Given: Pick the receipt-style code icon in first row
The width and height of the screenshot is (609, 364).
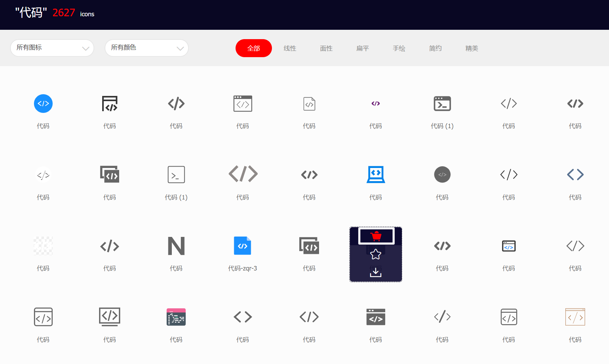Looking at the screenshot, I should 110,104.
